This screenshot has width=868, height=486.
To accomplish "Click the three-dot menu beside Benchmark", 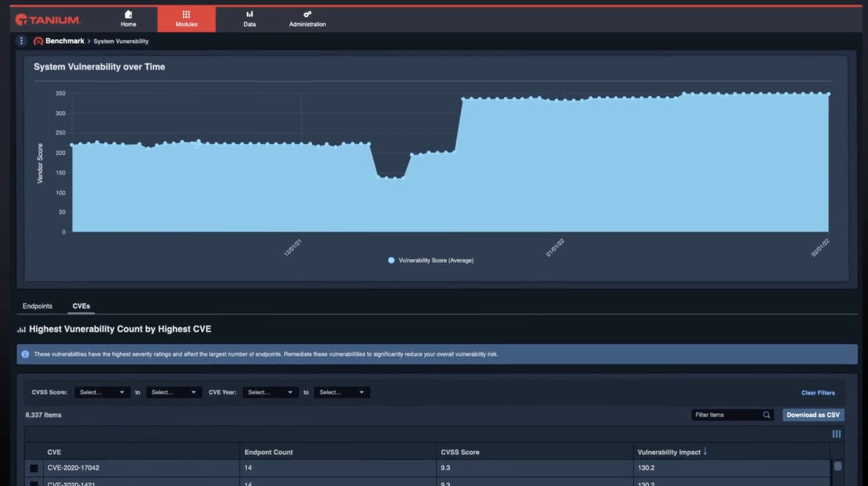I will 21,41.
